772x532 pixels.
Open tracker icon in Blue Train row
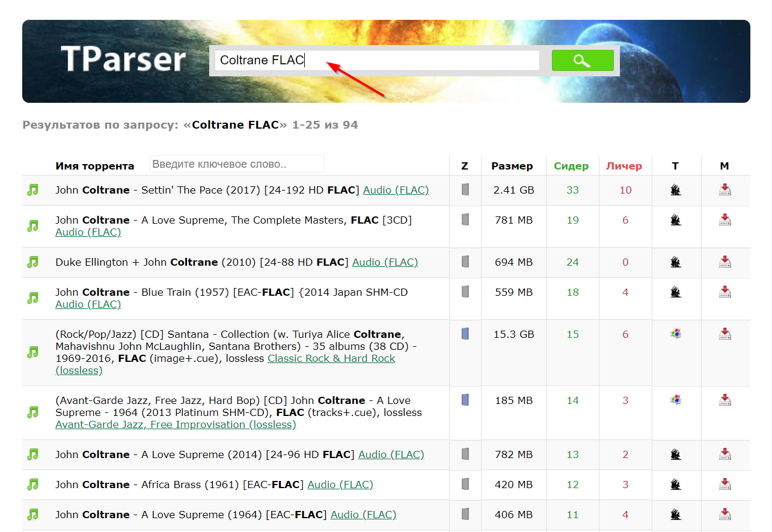[x=676, y=292]
